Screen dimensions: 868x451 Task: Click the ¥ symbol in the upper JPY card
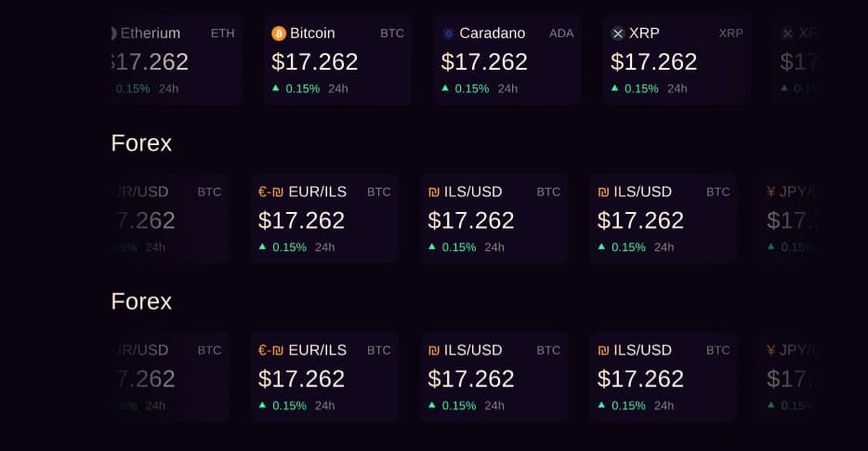[770, 192]
